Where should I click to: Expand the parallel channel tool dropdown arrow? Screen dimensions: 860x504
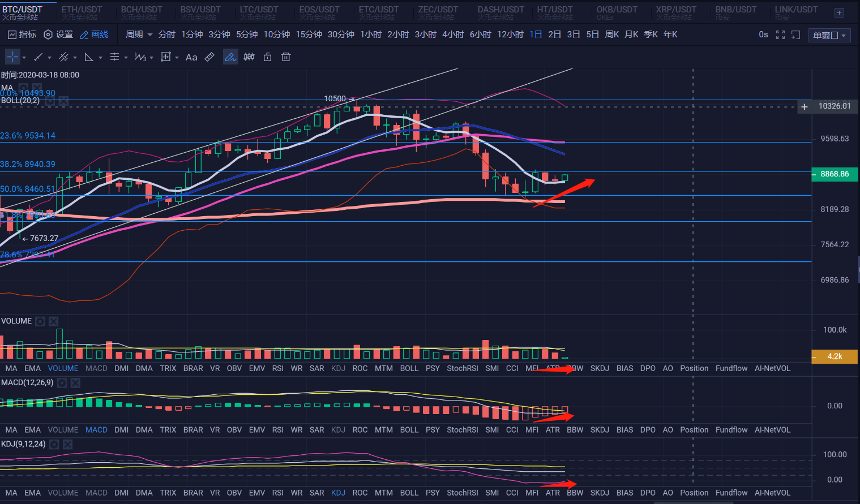coord(75,58)
